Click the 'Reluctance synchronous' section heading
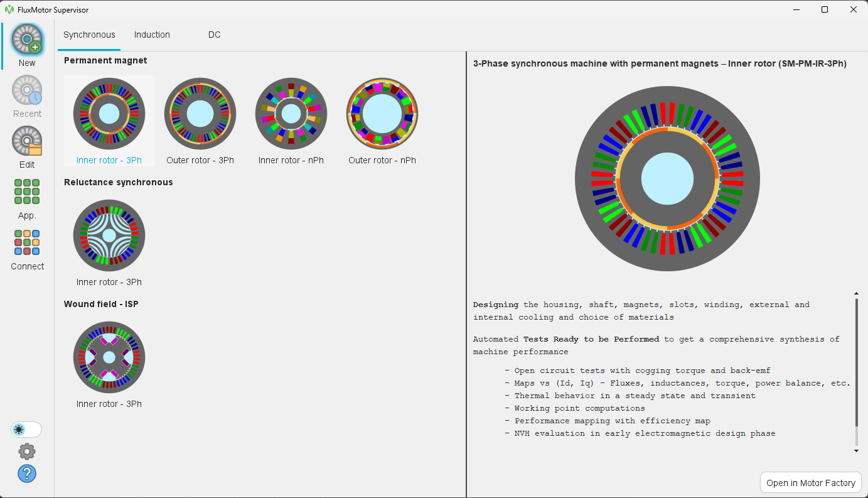 pos(119,182)
